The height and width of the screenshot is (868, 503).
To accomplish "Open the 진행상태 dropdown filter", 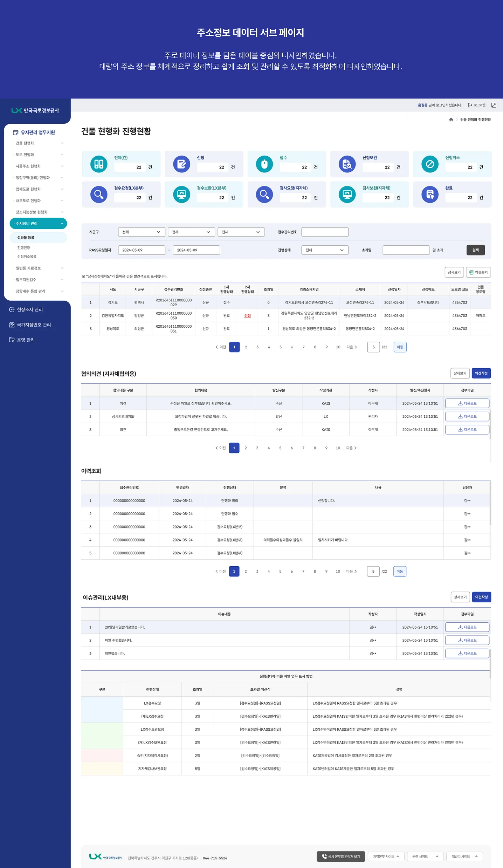I will pyautogui.click(x=325, y=250).
